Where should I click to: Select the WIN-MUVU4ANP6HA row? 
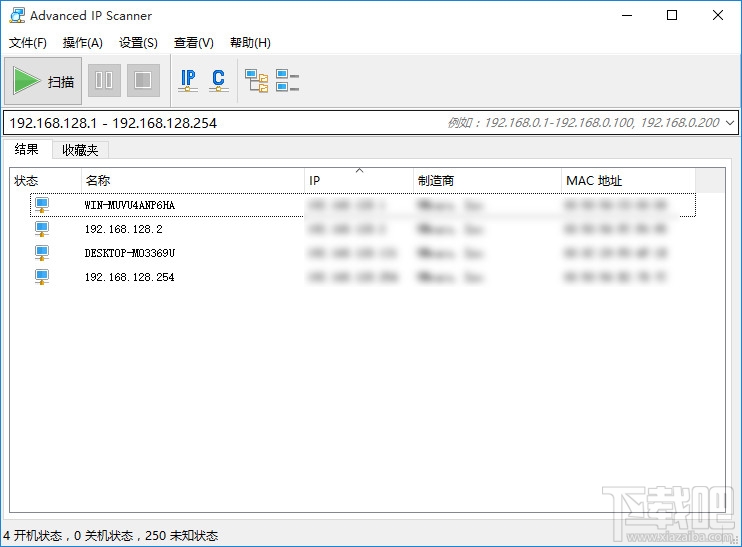(363, 205)
